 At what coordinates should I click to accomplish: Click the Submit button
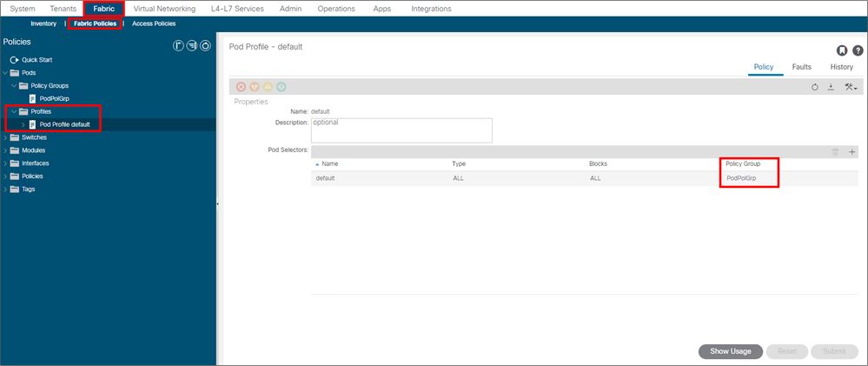coord(834,351)
